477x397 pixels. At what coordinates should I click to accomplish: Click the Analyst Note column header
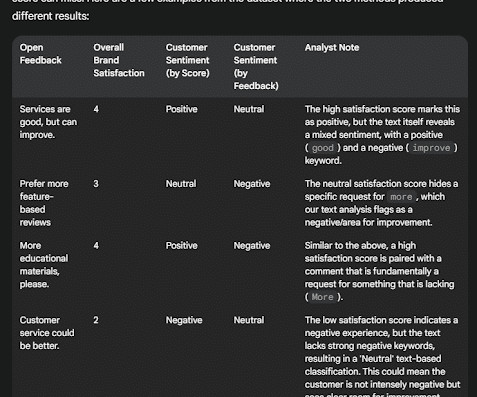[332, 47]
